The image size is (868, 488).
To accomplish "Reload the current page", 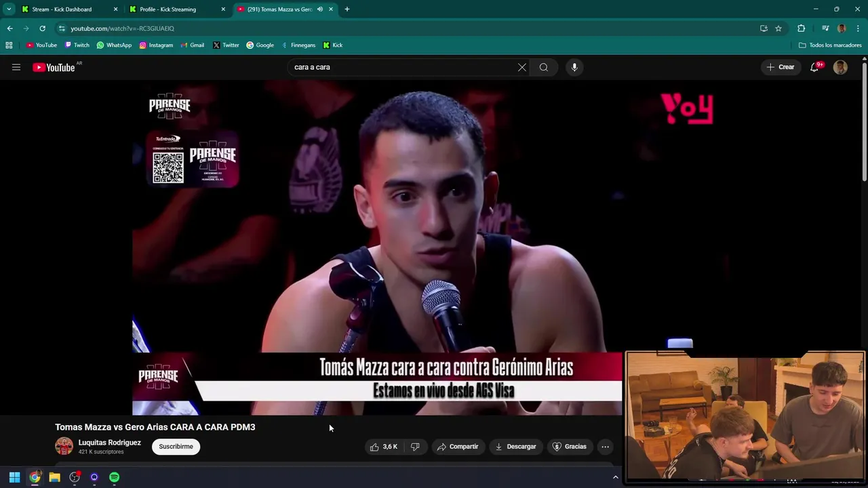I will (42, 28).
